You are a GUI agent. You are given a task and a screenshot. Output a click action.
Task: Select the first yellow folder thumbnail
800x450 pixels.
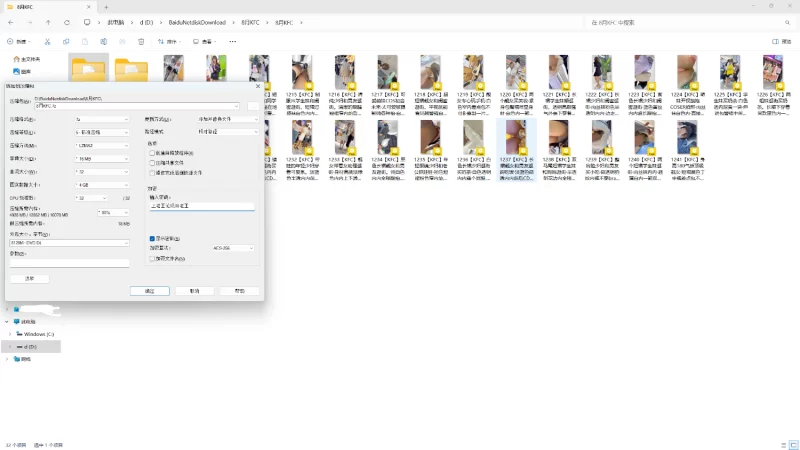pyautogui.click(x=88, y=69)
